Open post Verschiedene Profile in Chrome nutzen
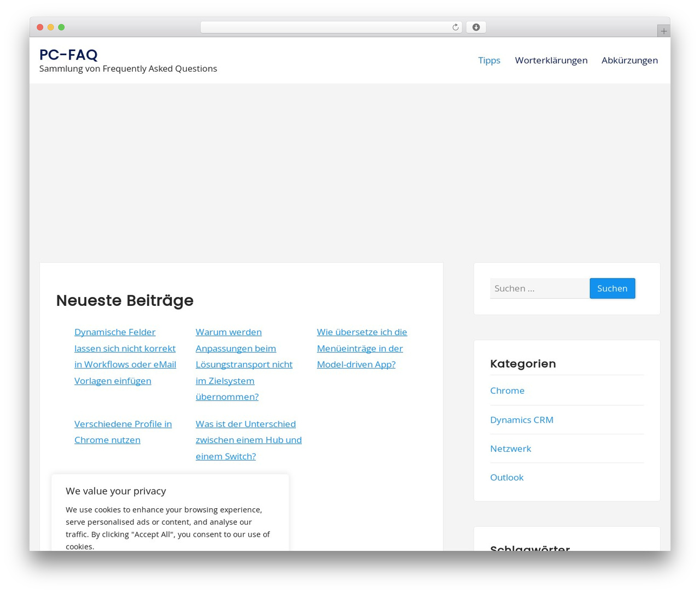This screenshot has height=593, width=700. (123, 432)
